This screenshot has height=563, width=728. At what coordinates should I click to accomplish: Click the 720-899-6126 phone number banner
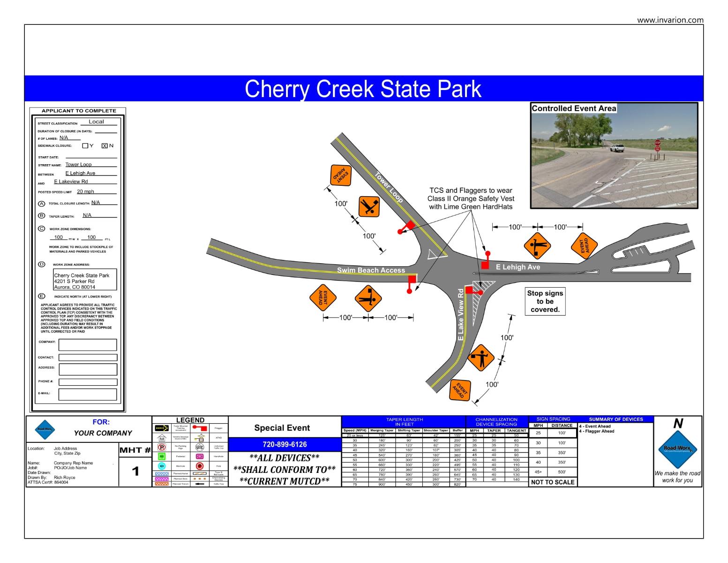coord(285,444)
